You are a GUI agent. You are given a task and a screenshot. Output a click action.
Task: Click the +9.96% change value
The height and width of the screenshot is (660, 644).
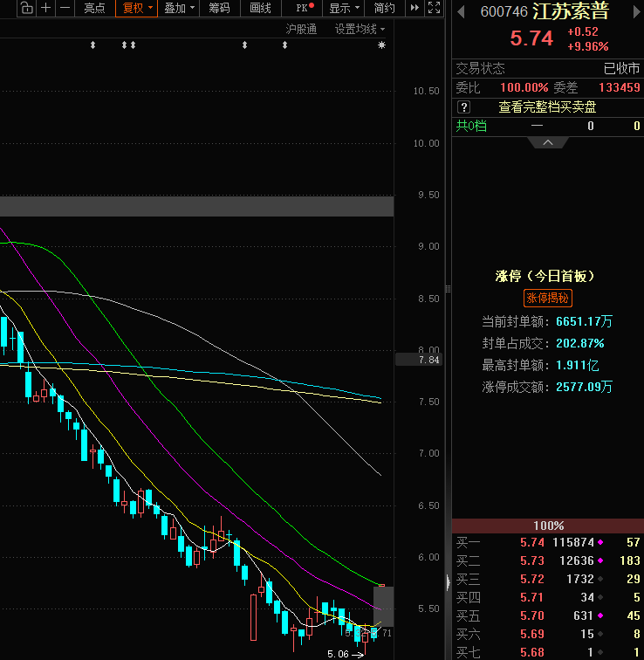(x=587, y=46)
